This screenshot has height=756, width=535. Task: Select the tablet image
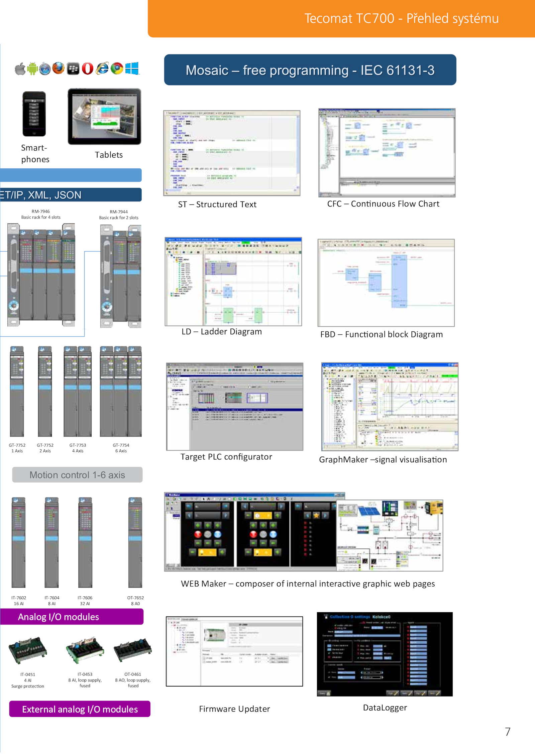[x=105, y=117]
